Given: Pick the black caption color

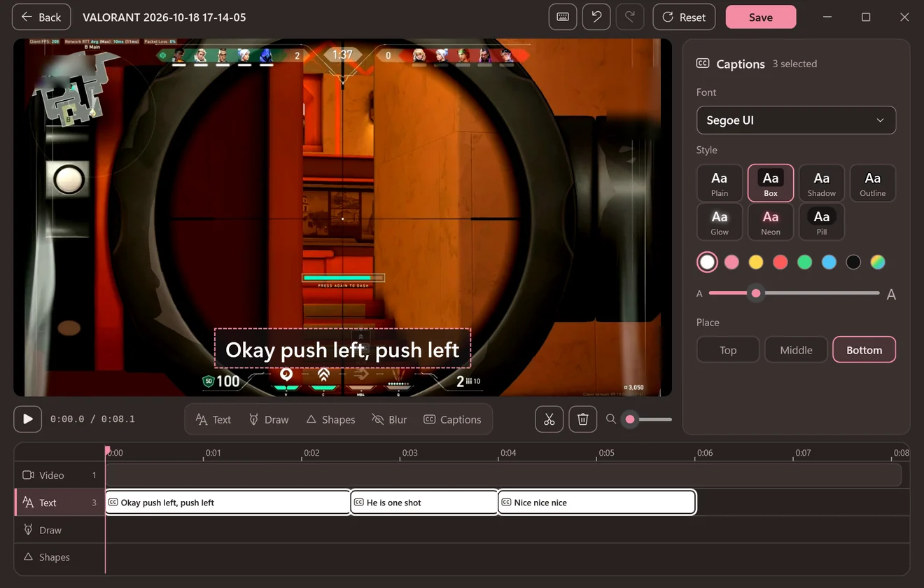Looking at the screenshot, I should 853,262.
